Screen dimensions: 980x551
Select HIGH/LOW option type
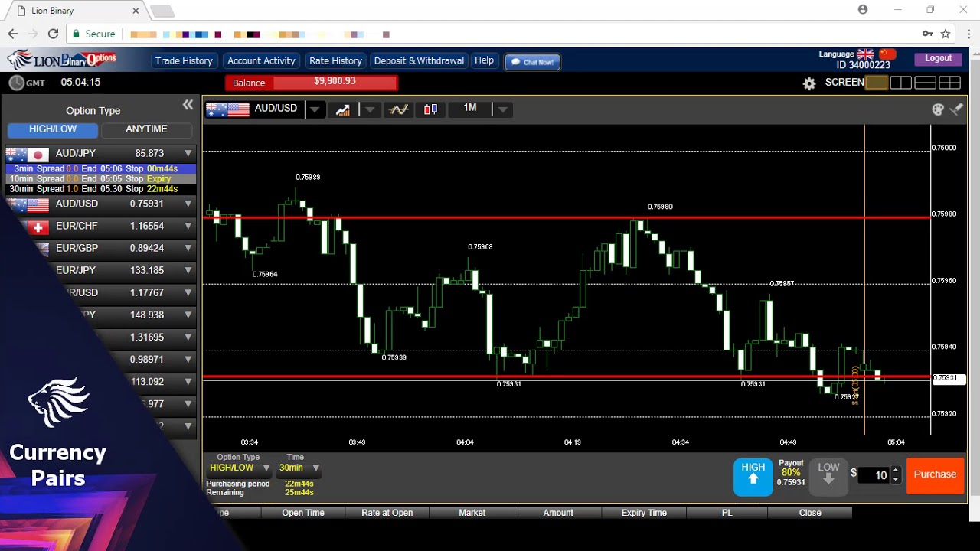pos(53,129)
